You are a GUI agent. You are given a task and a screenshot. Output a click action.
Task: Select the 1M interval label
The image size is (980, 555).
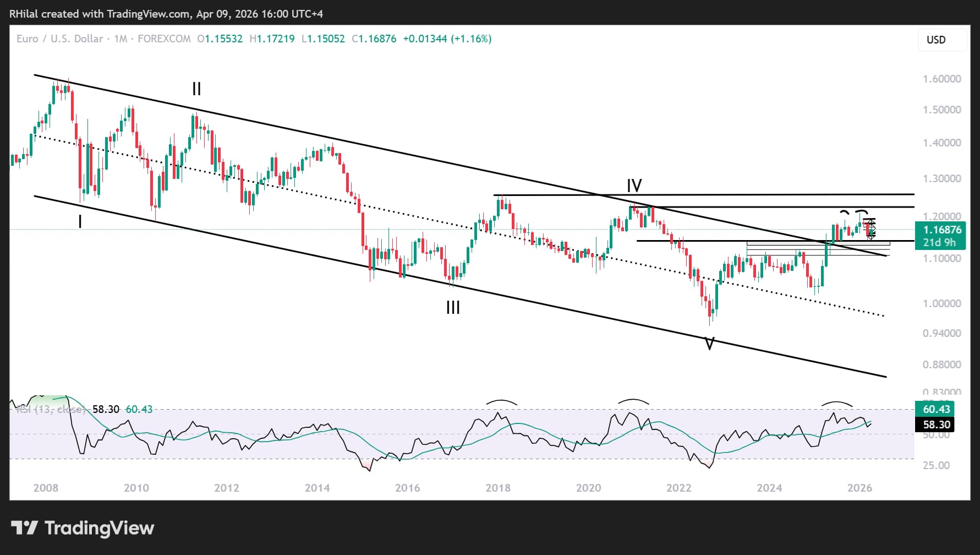(x=121, y=39)
